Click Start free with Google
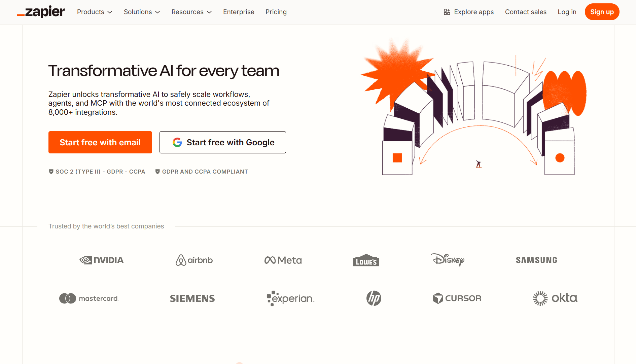The image size is (636, 364). [223, 142]
